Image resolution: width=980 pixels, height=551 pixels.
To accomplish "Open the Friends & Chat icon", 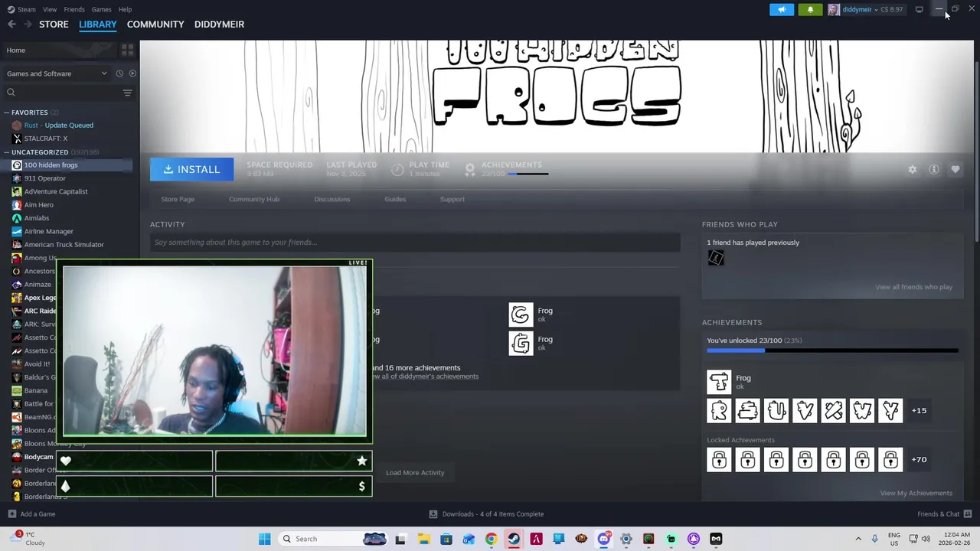I will 968,514.
